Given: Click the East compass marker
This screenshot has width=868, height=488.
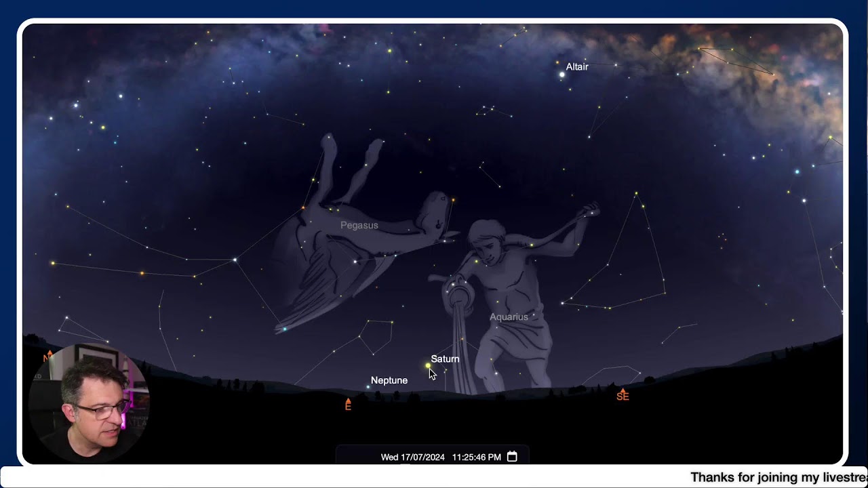Looking at the screenshot, I should [x=348, y=405].
